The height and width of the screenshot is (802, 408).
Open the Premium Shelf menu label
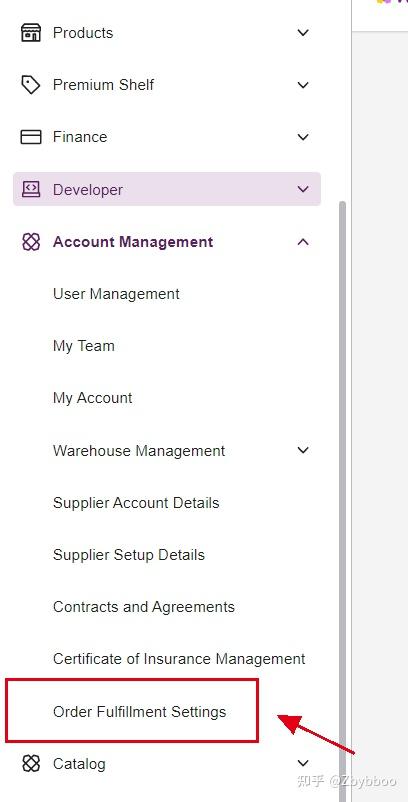coord(103,85)
